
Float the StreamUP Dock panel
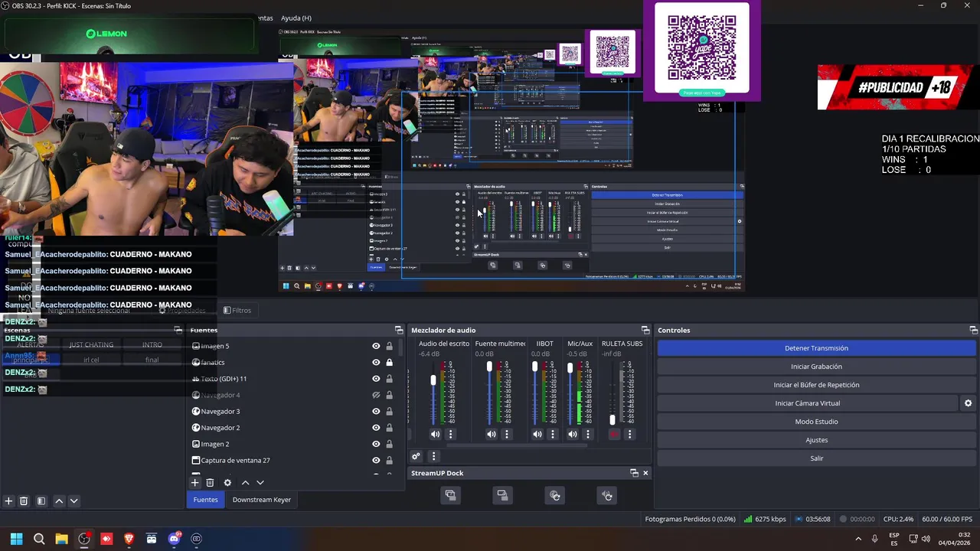coord(634,473)
